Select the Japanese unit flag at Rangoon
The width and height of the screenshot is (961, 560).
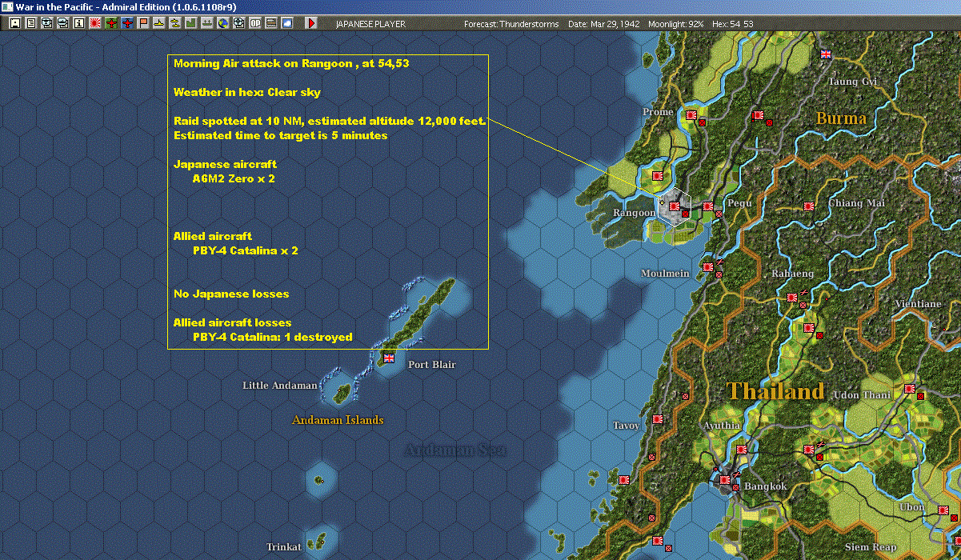coord(675,206)
